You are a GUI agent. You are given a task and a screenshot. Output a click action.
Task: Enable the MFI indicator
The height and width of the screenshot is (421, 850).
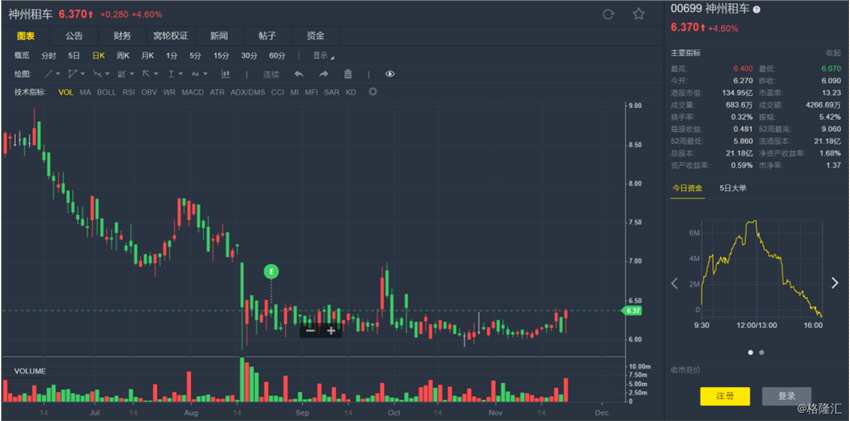point(311,92)
